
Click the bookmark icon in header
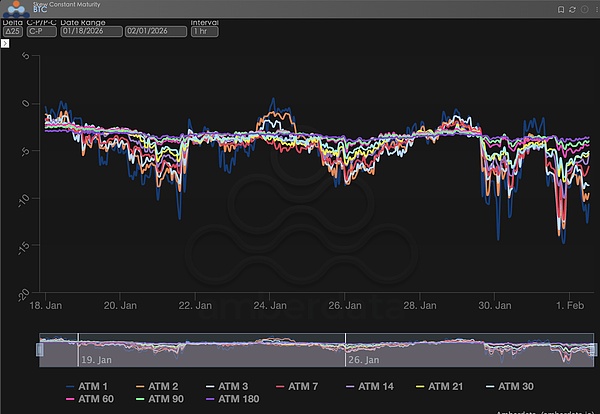561,10
